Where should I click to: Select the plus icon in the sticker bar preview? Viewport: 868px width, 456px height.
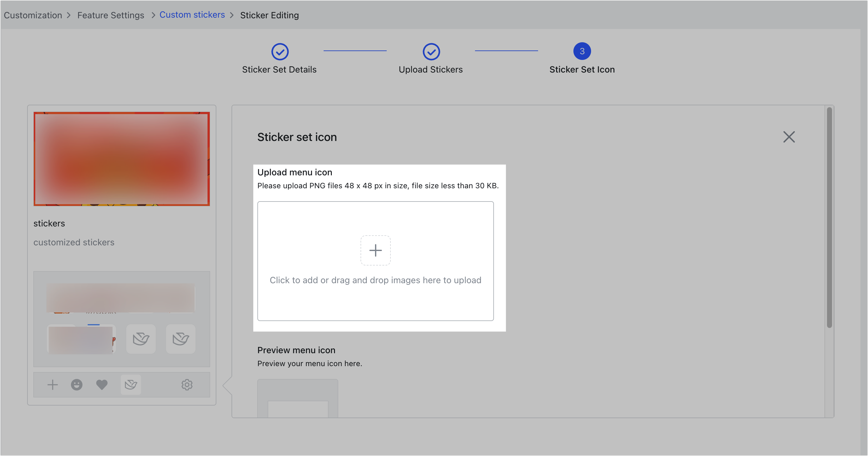click(53, 385)
